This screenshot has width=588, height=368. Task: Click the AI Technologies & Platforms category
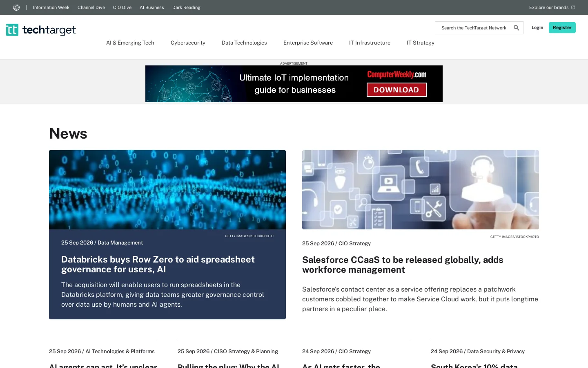120,351
